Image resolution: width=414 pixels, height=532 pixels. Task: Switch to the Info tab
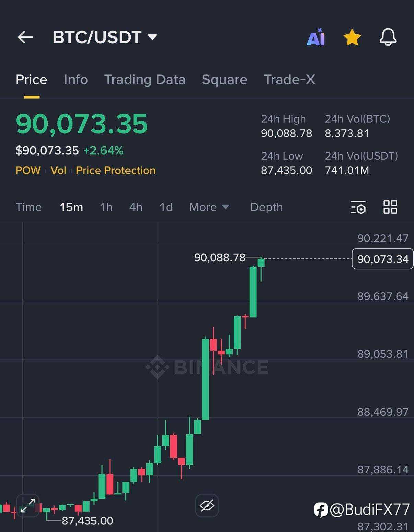pos(76,80)
